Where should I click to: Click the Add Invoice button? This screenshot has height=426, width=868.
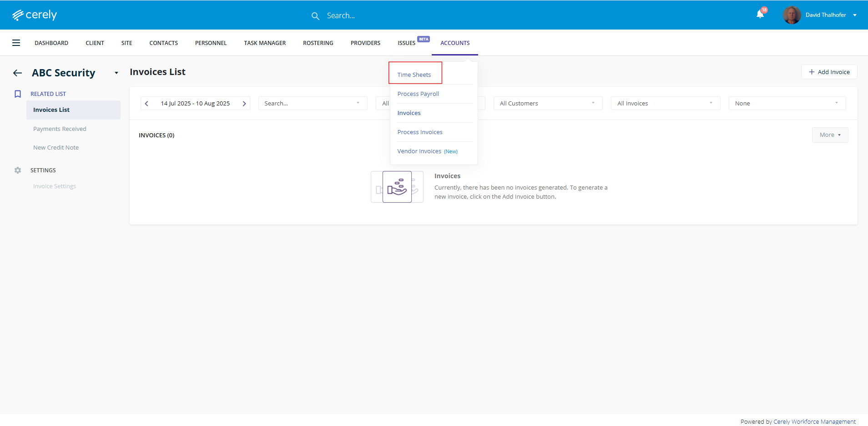829,72
